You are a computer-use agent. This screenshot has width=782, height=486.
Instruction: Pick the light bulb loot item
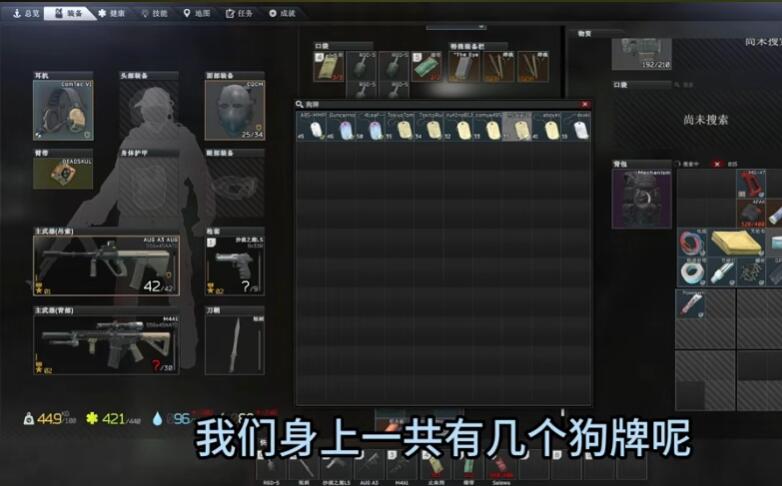pyautogui.click(x=721, y=272)
